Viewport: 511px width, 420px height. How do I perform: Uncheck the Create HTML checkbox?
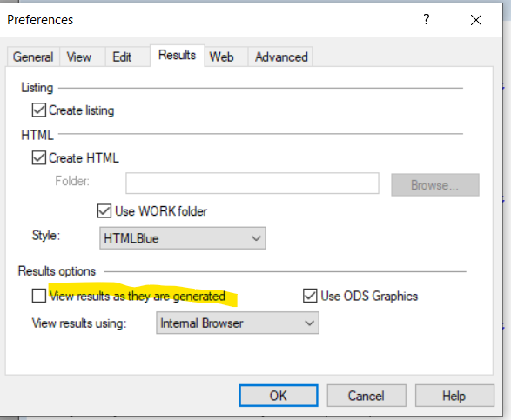coord(39,158)
